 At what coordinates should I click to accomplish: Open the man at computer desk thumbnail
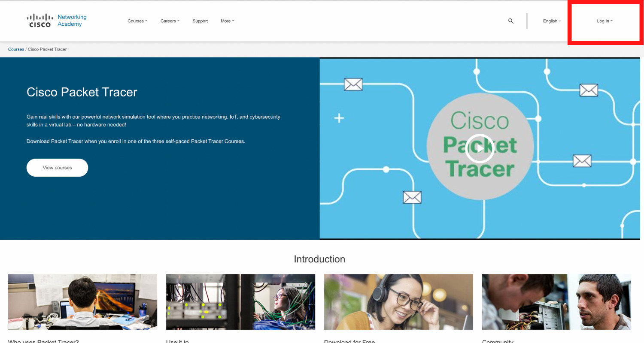click(x=82, y=302)
